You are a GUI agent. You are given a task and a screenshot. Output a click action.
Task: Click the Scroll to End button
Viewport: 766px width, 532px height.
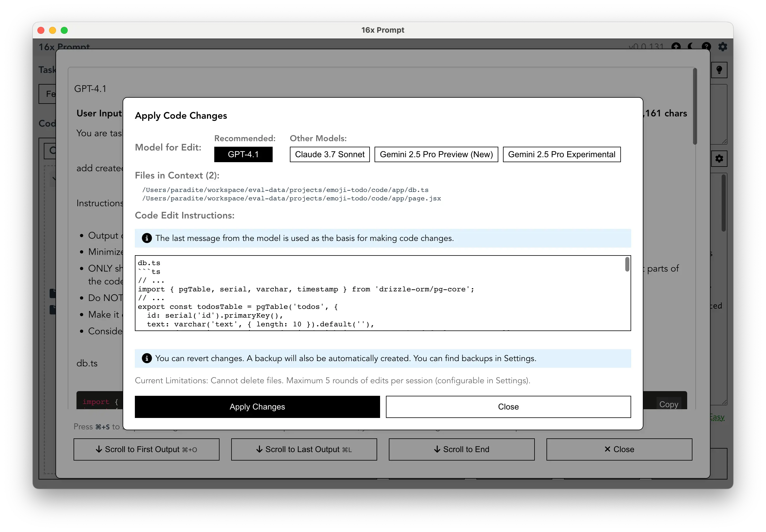tap(462, 449)
